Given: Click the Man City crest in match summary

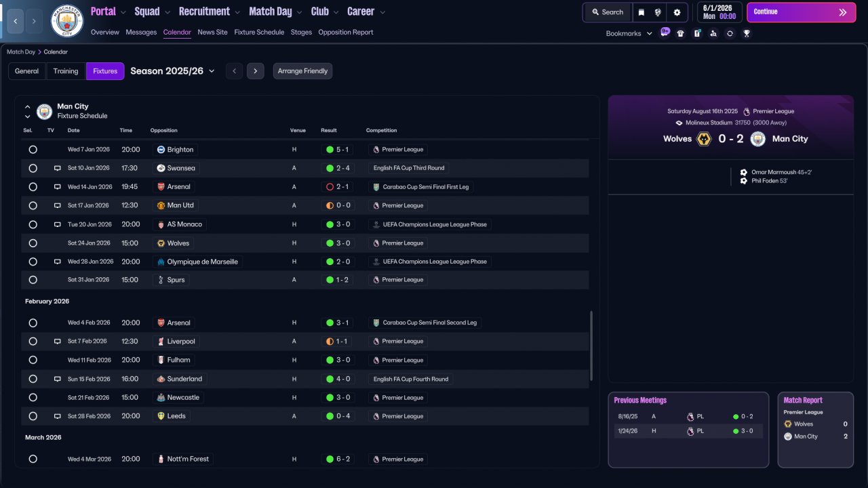Looking at the screenshot, I should click(758, 139).
